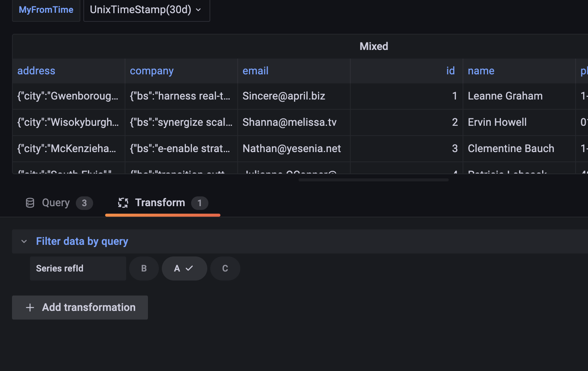Open the MyFromTime variable options
The width and height of the screenshot is (588, 371).
click(46, 10)
